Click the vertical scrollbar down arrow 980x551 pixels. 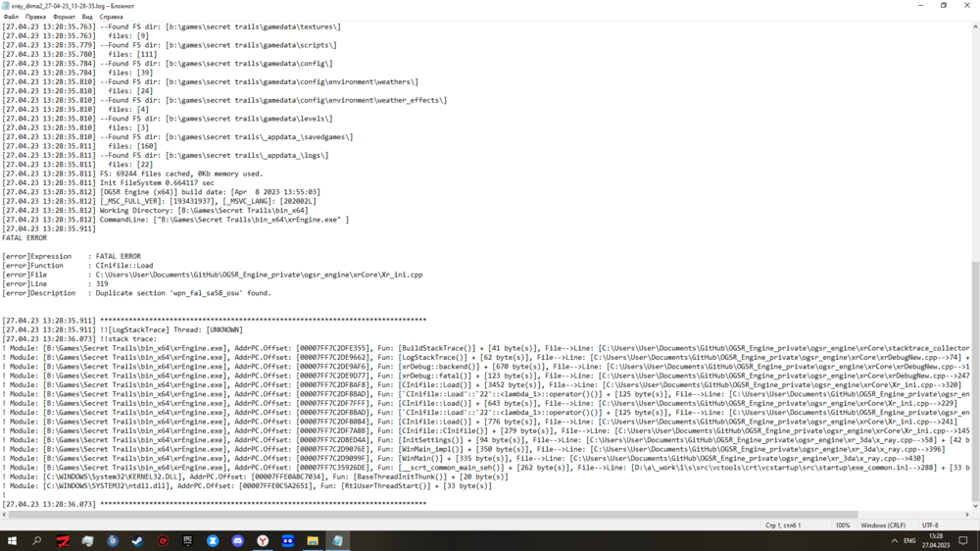point(975,505)
